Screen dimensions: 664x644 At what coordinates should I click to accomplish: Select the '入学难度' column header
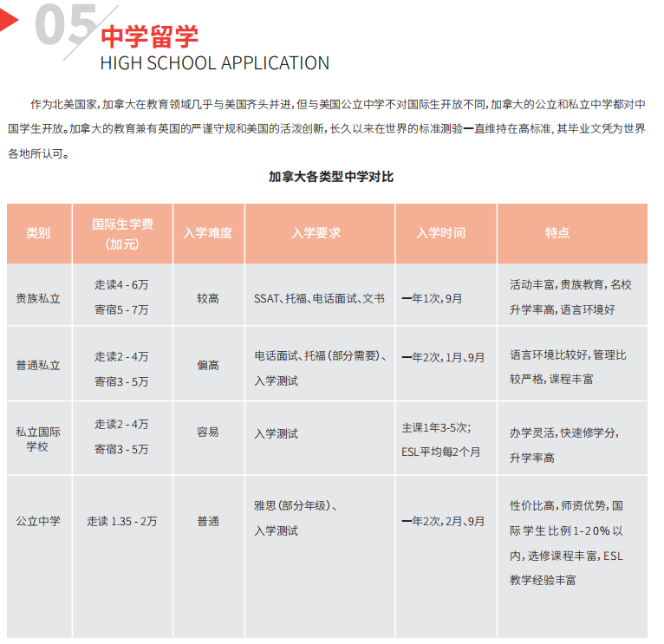pos(208,233)
